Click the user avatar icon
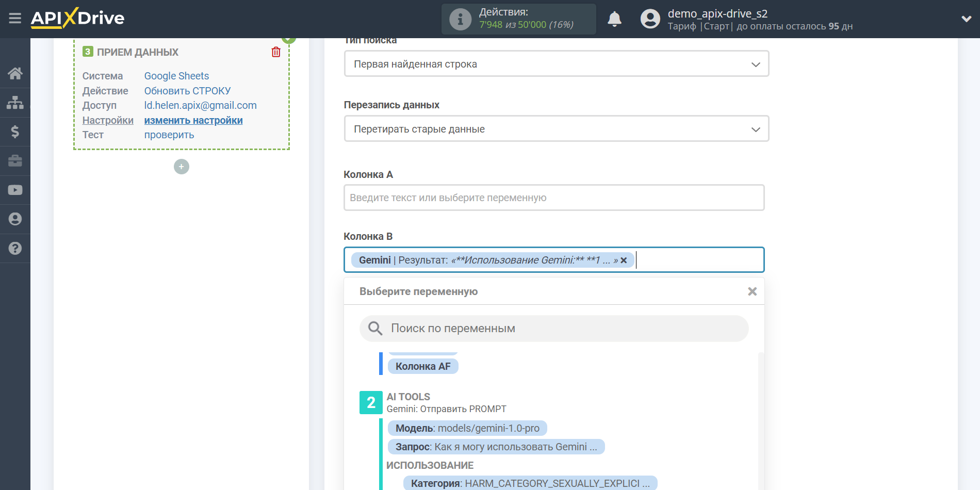 650,19
